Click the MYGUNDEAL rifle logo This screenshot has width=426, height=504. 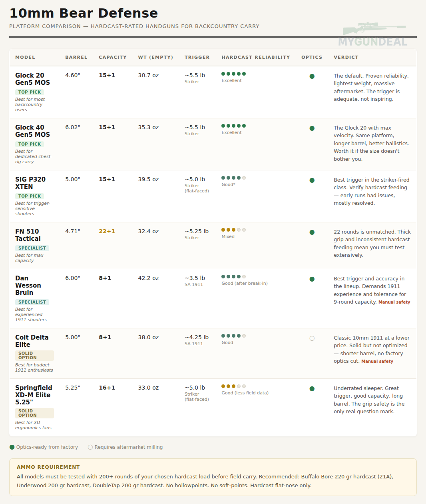[x=373, y=34]
